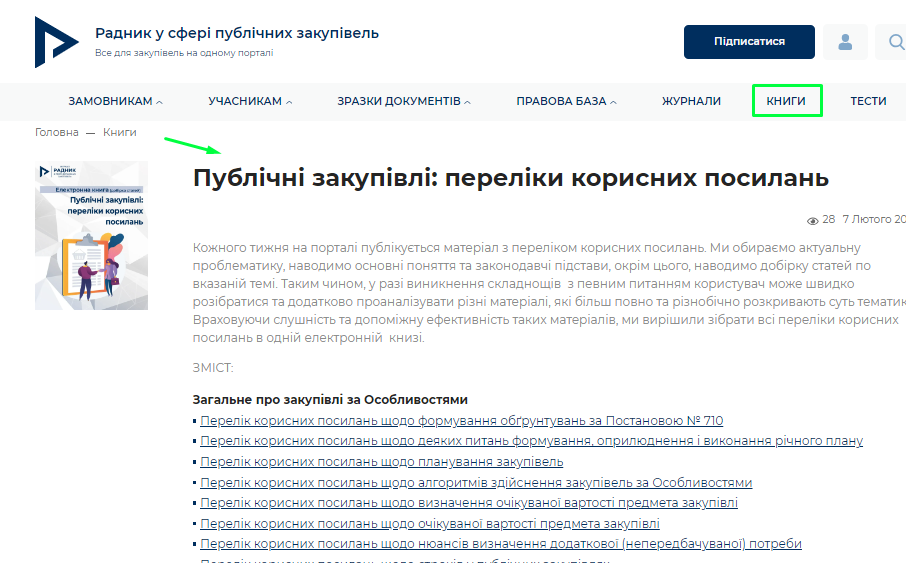Open the ТЕСТИ menu section
Screen dimensions: 906x563
[868, 101]
